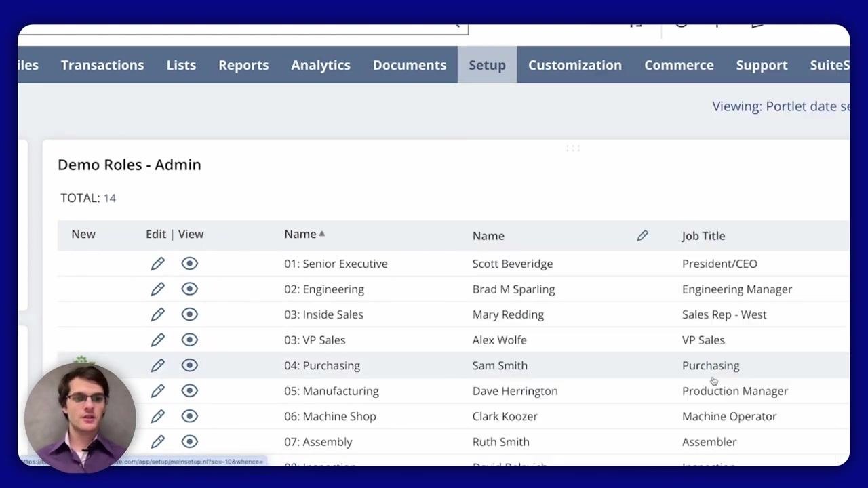This screenshot has height=488, width=868.
Task: Select the Setup menu
Action: (x=487, y=65)
